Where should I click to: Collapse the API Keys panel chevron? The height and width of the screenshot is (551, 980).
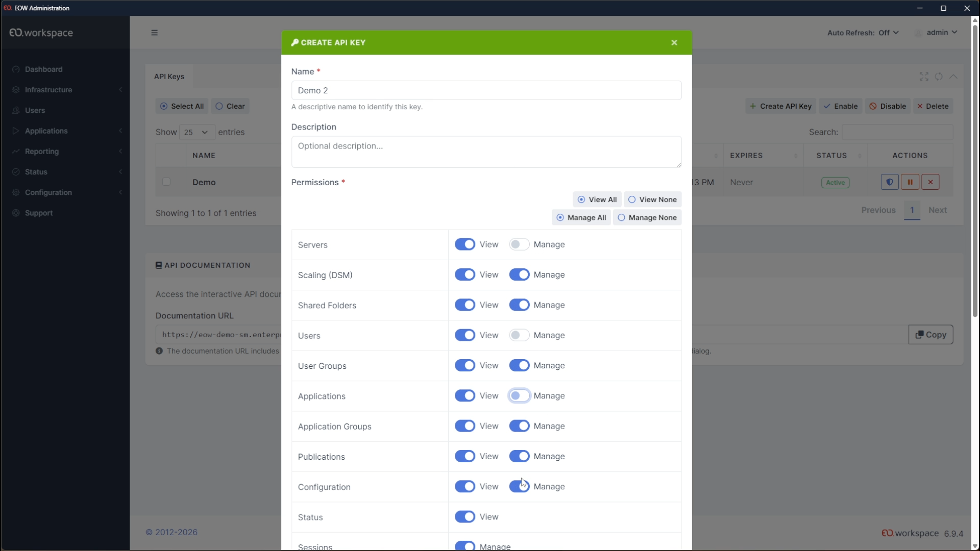953,77
